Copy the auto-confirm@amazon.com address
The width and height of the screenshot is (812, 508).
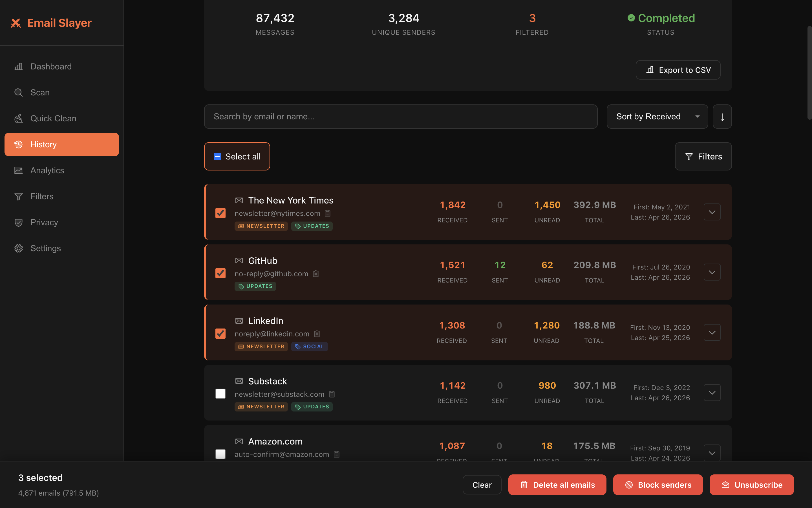[337, 454]
